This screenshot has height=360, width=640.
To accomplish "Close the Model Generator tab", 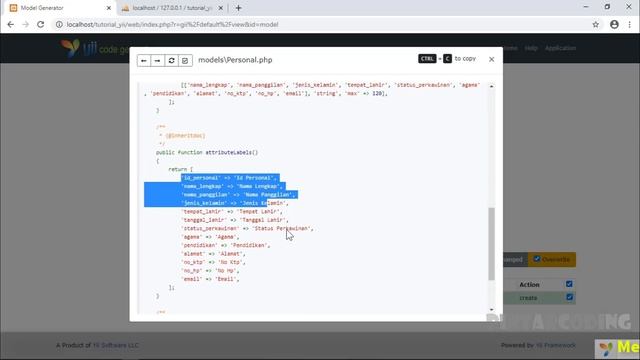I will [x=109, y=8].
